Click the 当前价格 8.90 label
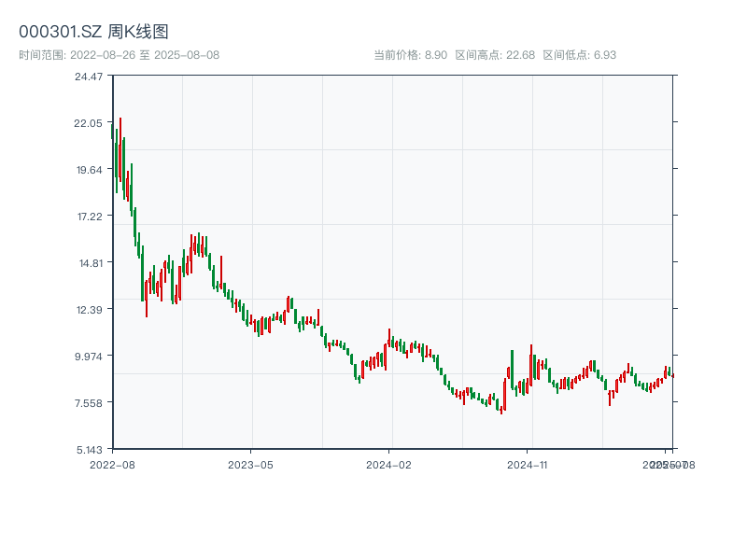Viewport: 747px width, 560px height. (x=410, y=55)
